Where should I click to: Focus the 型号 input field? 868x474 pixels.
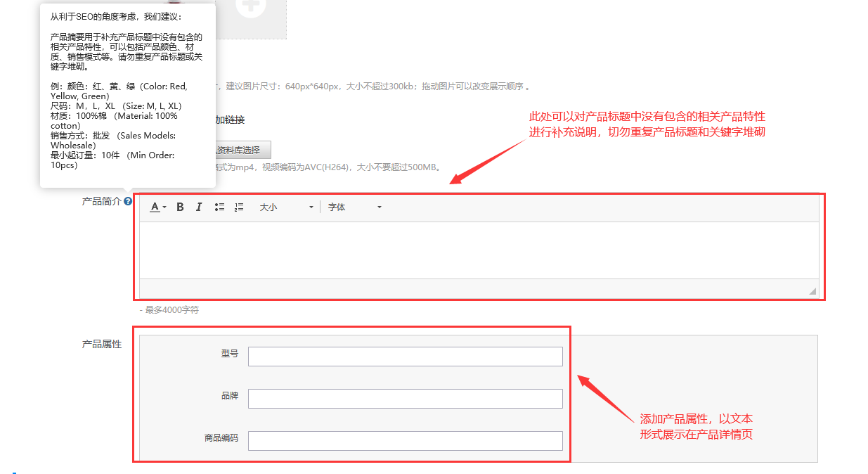click(x=405, y=357)
